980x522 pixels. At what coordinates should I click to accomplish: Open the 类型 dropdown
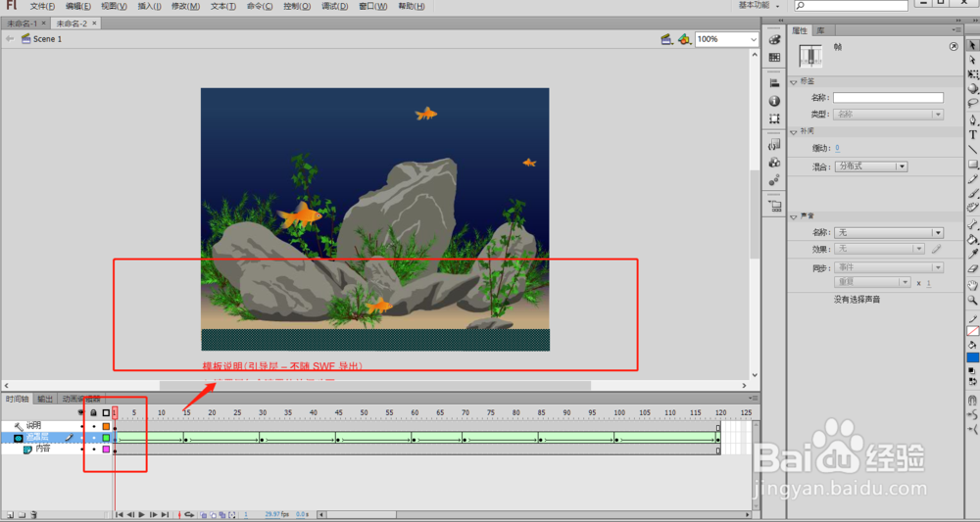888,115
